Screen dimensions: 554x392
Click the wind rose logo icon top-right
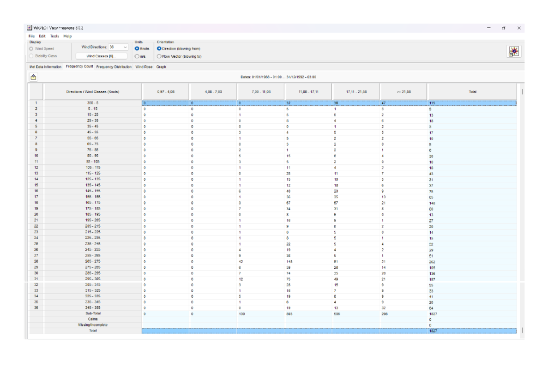point(514,50)
